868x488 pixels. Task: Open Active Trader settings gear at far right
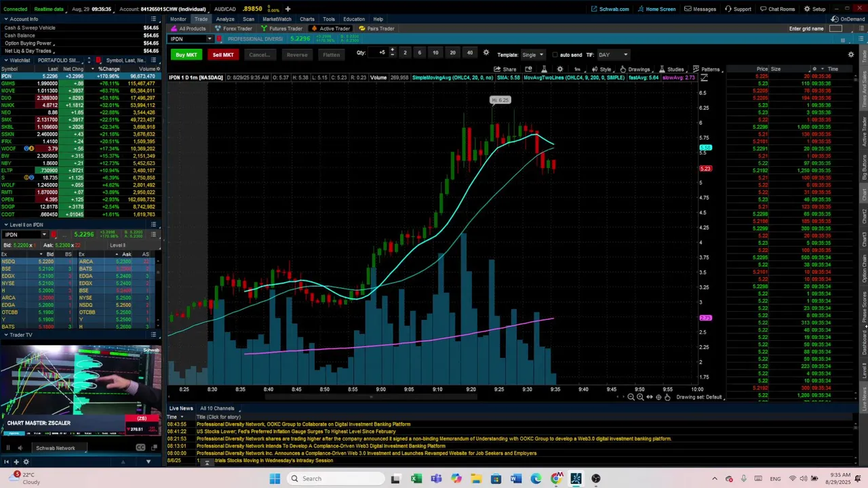pos(851,55)
